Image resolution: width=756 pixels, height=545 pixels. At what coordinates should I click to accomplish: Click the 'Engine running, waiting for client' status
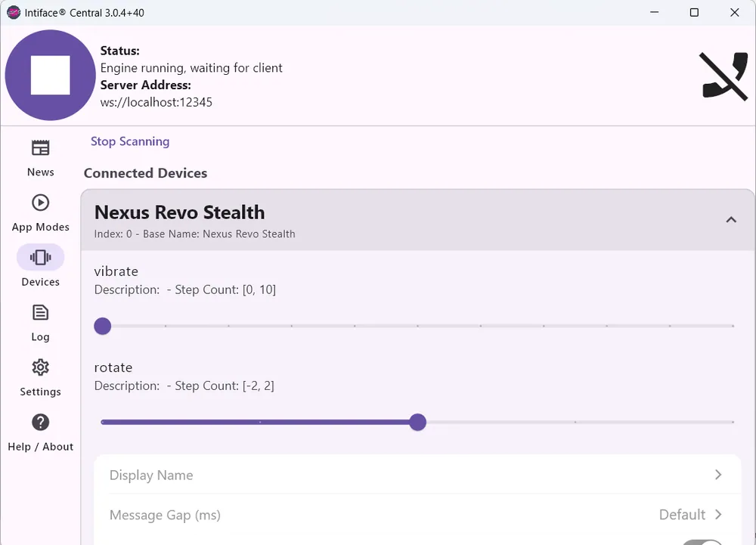point(191,68)
